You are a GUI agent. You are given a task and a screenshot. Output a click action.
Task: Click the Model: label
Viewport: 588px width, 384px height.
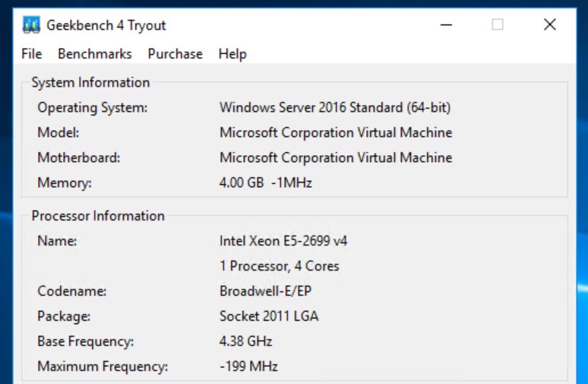[58, 132]
